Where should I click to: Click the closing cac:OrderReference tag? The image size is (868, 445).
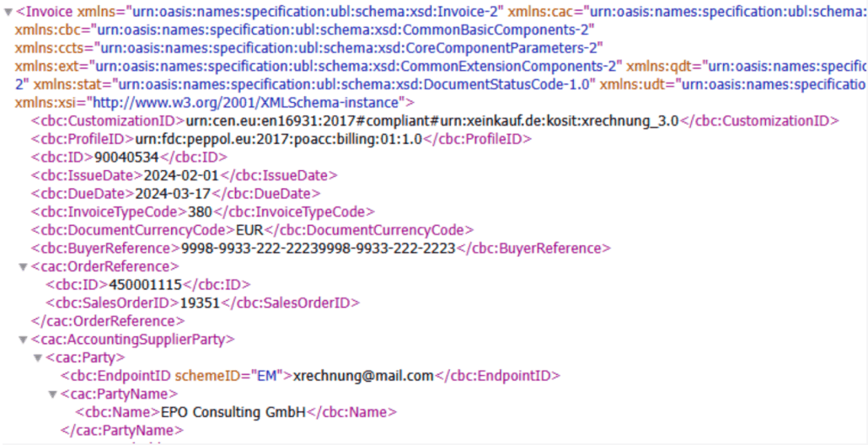click(108, 322)
